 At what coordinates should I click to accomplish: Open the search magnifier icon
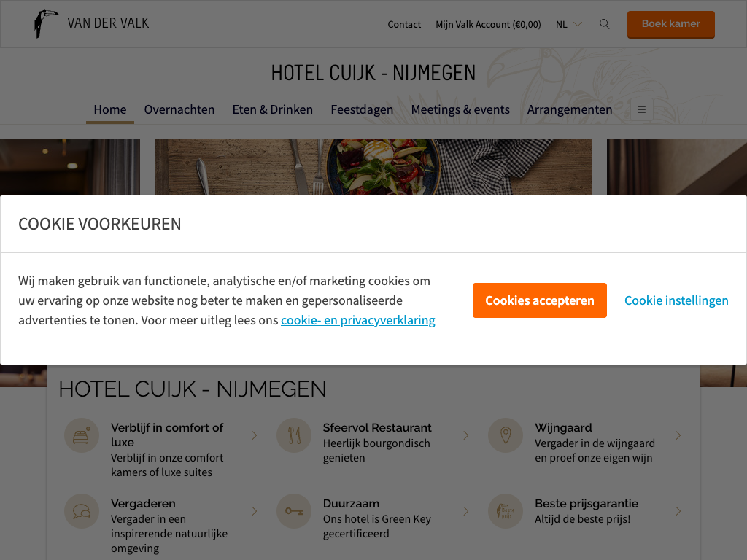[604, 24]
